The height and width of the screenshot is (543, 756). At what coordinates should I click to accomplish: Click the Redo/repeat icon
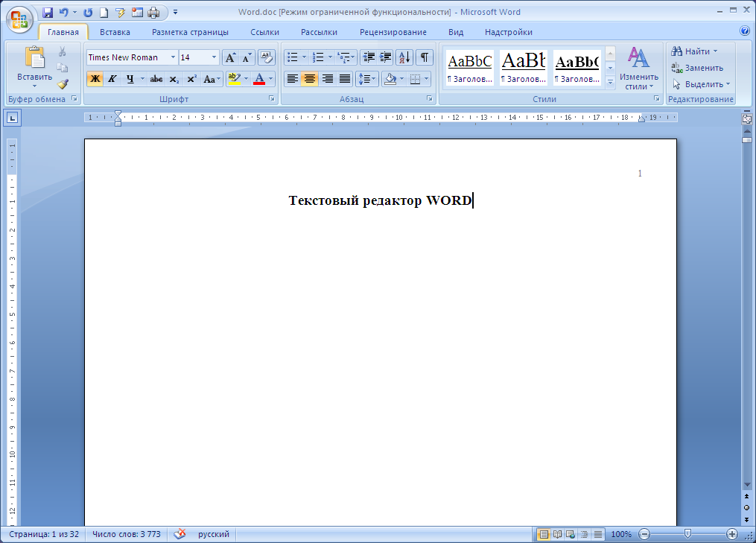pyautogui.click(x=88, y=12)
